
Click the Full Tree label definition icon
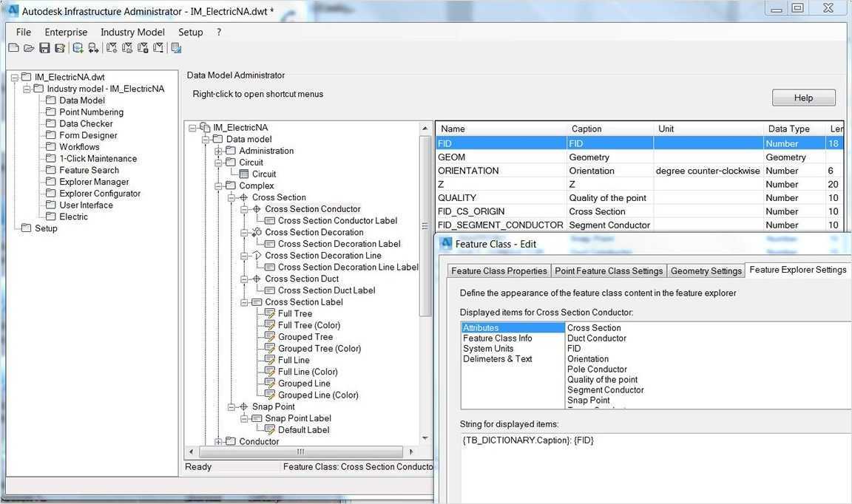coord(269,313)
